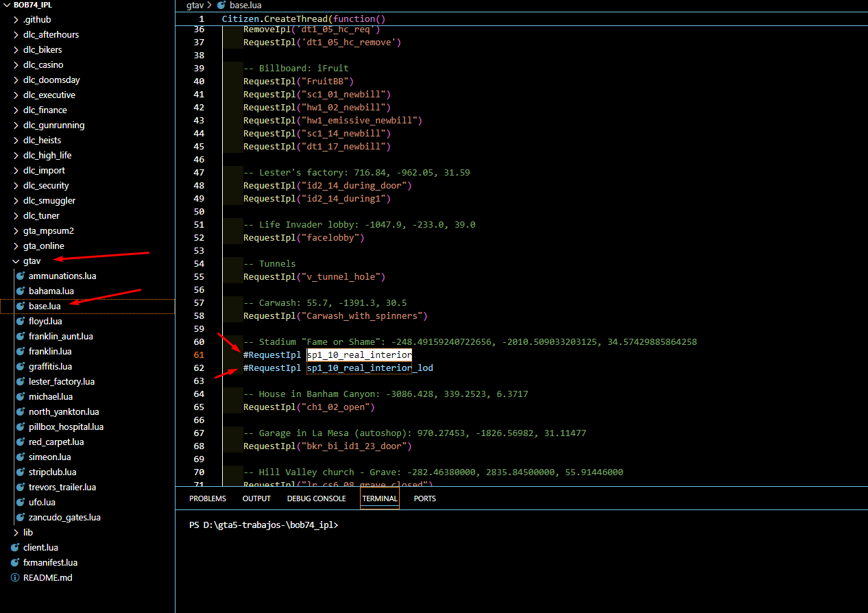868x613 pixels.
Task: Expand the dlc_security folder
Action: [16, 185]
